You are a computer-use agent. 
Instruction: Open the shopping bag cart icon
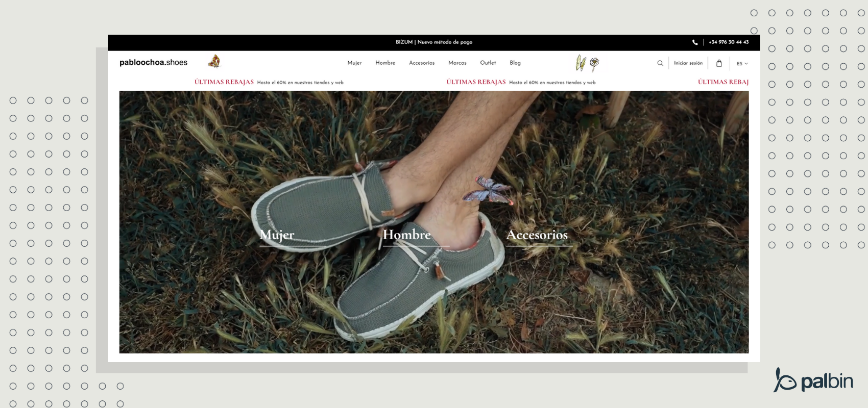tap(719, 63)
